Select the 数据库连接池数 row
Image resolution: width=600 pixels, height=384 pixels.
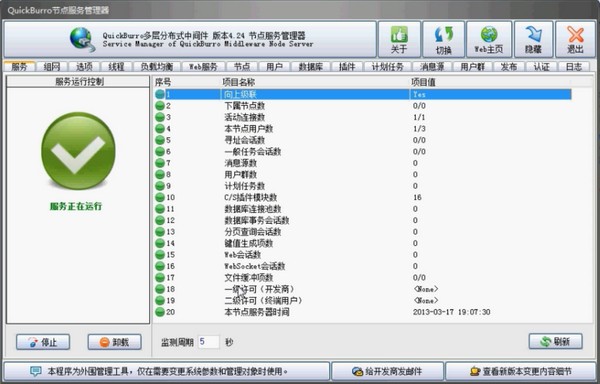(363, 209)
